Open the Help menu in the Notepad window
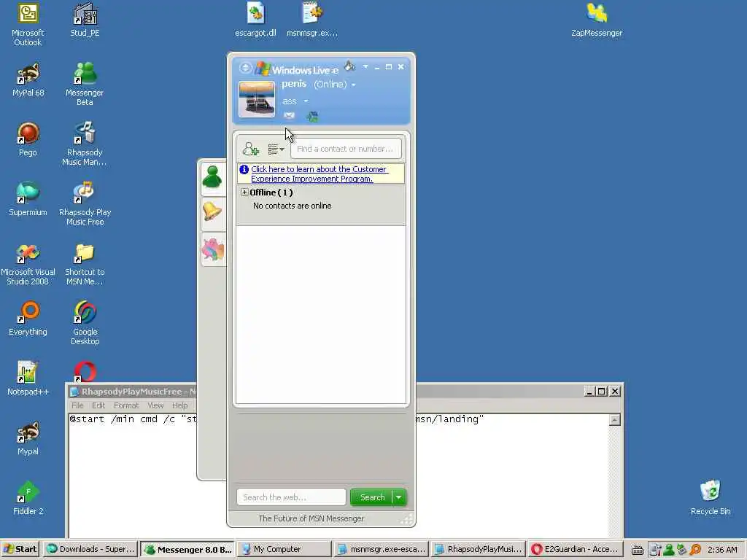Viewport: 747px width, 560px height. 179,405
